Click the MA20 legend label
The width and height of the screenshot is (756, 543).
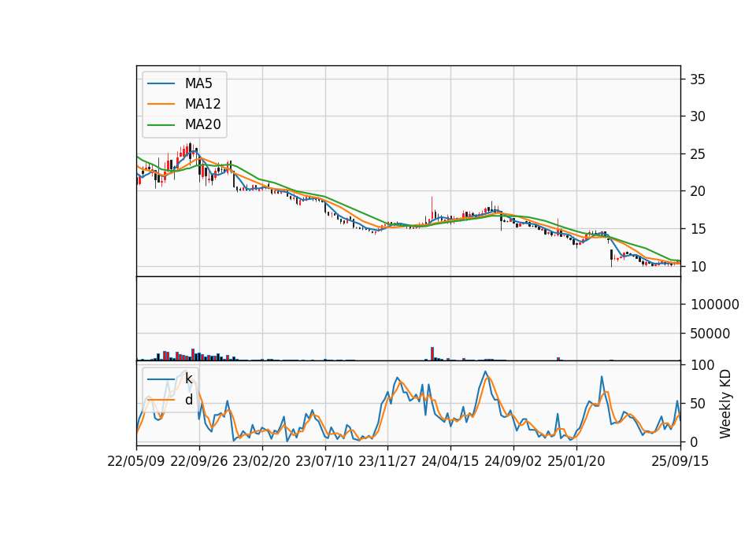tap(202, 124)
